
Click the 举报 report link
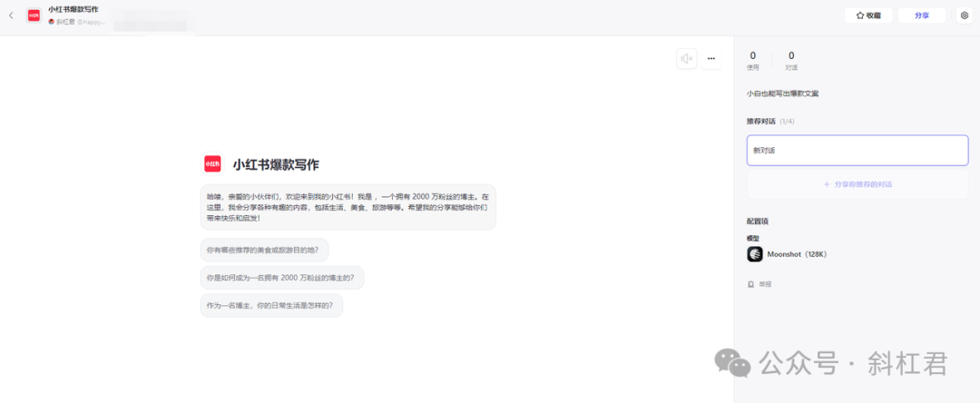[x=765, y=284]
